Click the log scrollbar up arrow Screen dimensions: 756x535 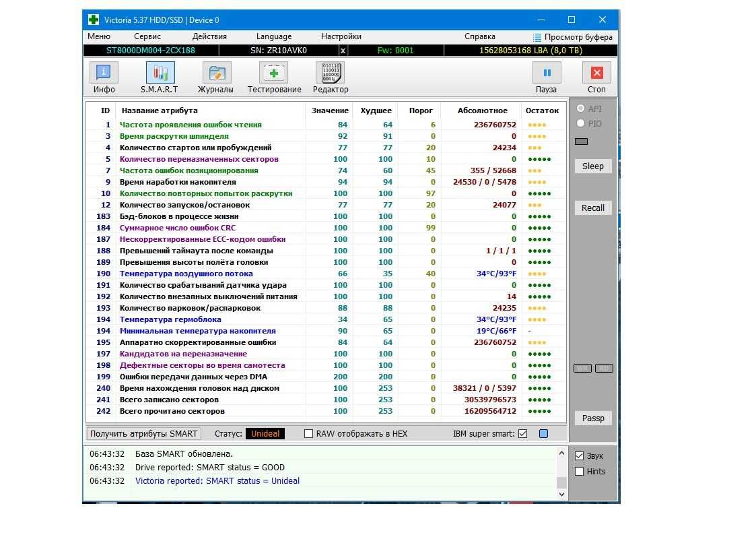click(561, 453)
